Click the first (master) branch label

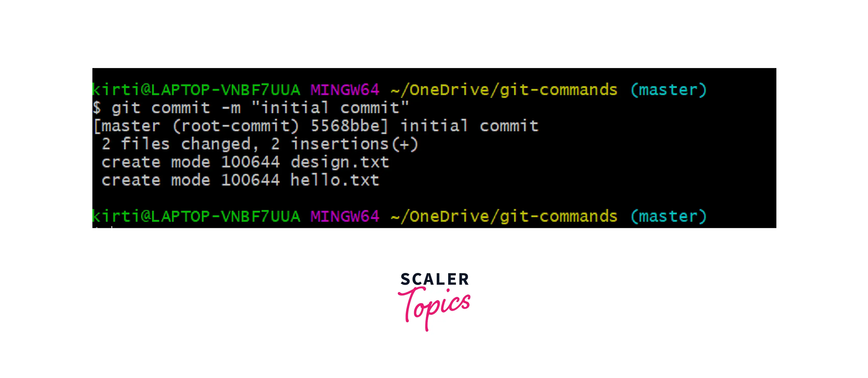click(x=668, y=90)
